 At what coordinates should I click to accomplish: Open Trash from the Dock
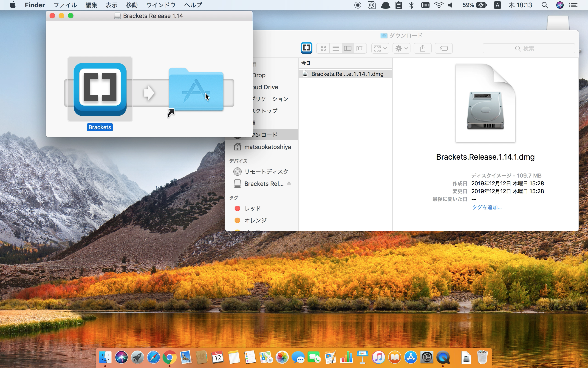coord(482,357)
